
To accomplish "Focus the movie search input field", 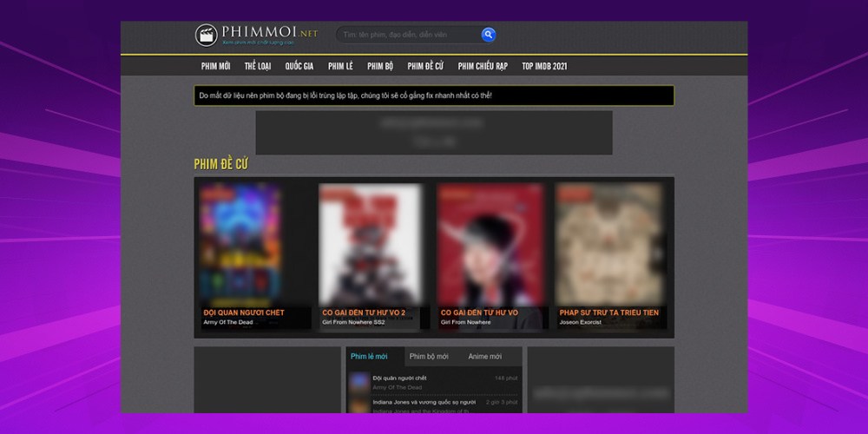I will [x=409, y=35].
